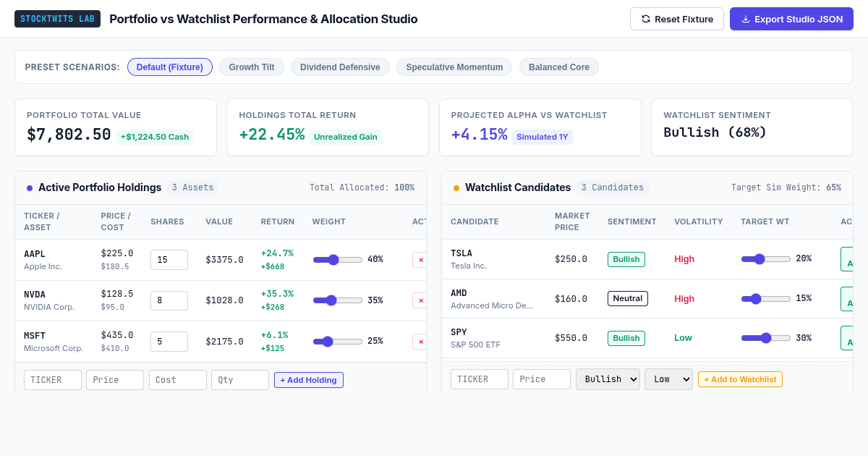Click the MSFT ticker cell

54,342
